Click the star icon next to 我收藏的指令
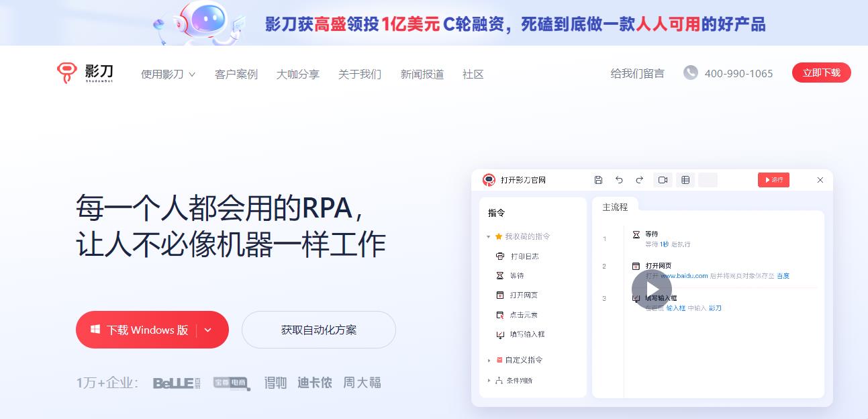868x419 pixels. 499,236
